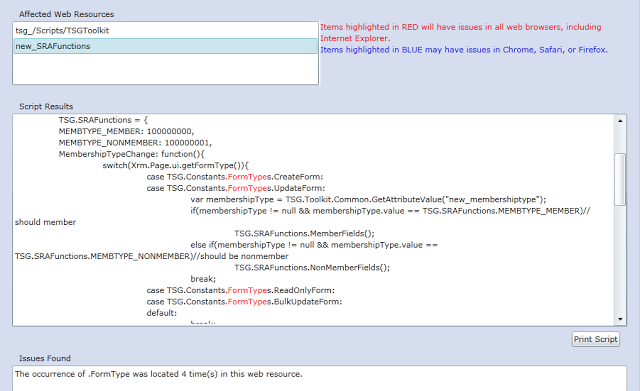Click the red warning about all web browsers
This screenshot has width=640, height=391.
(x=460, y=33)
